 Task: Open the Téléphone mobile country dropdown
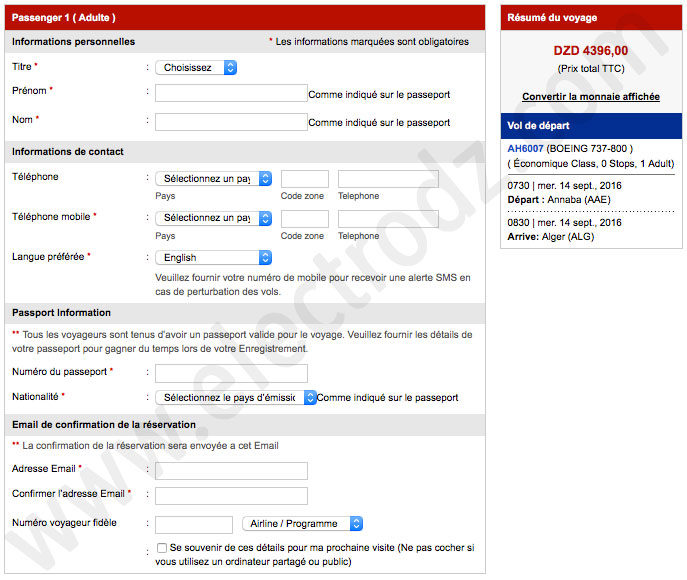tap(213, 218)
